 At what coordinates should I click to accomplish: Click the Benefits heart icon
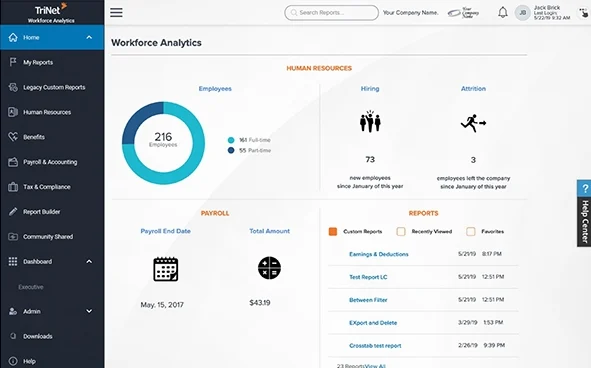point(13,137)
